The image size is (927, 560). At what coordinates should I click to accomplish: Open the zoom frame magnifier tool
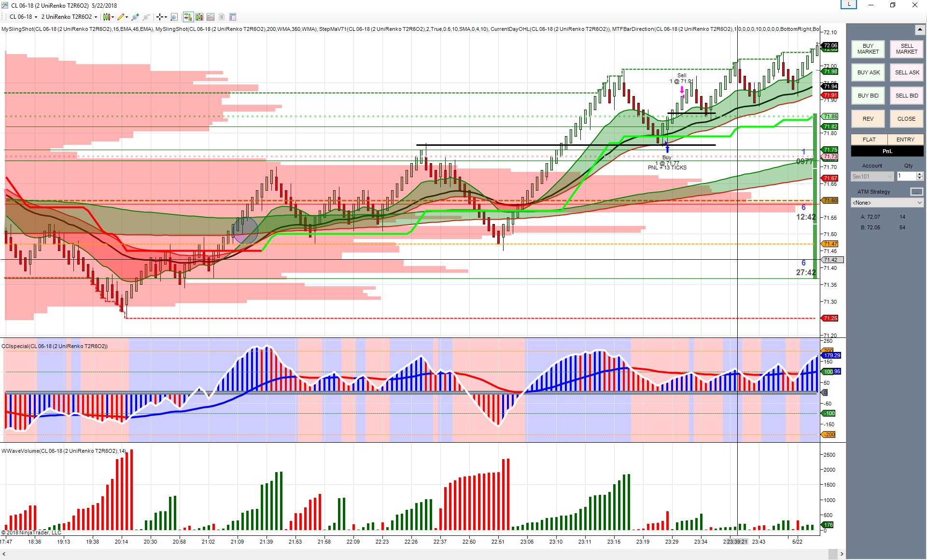174,17
